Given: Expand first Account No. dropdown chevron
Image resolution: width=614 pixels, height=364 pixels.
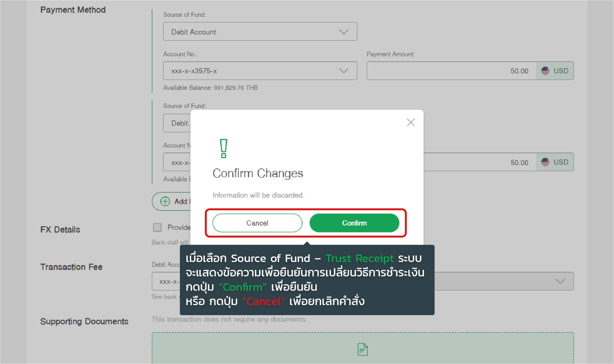Looking at the screenshot, I should click(344, 71).
